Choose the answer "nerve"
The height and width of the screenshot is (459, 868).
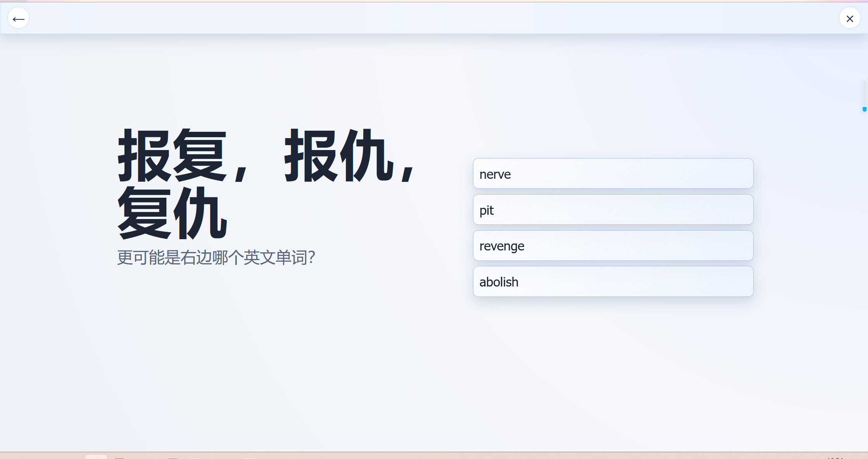(613, 174)
